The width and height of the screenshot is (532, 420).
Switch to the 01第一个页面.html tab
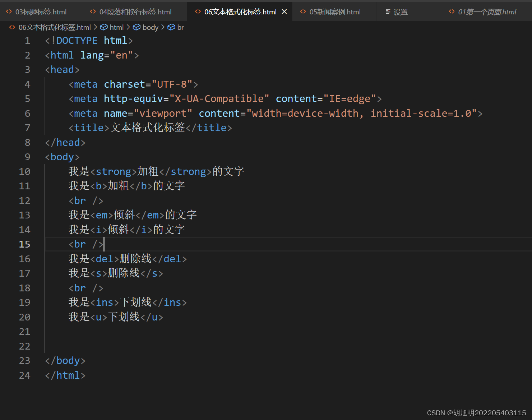[x=485, y=11]
